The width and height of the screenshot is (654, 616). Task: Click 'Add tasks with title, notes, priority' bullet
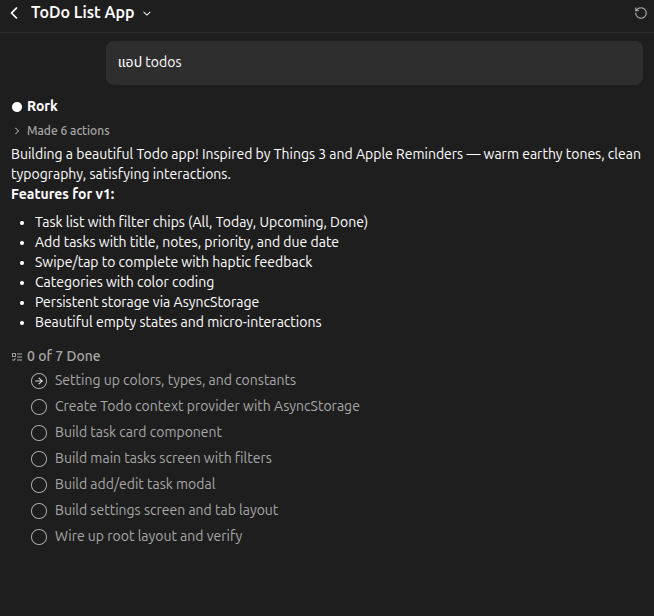186,242
